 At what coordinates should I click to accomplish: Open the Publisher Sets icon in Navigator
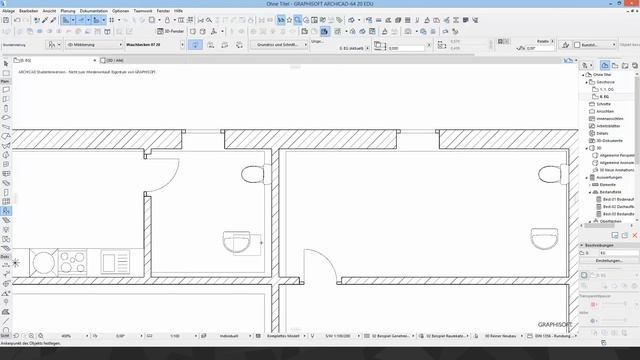pyautogui.click(x=635, y=65)
